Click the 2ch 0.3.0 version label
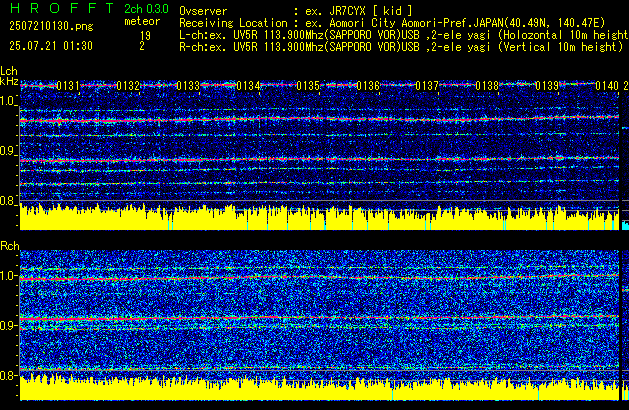Viewport: 629px width, 410px height. pos(146,8)
